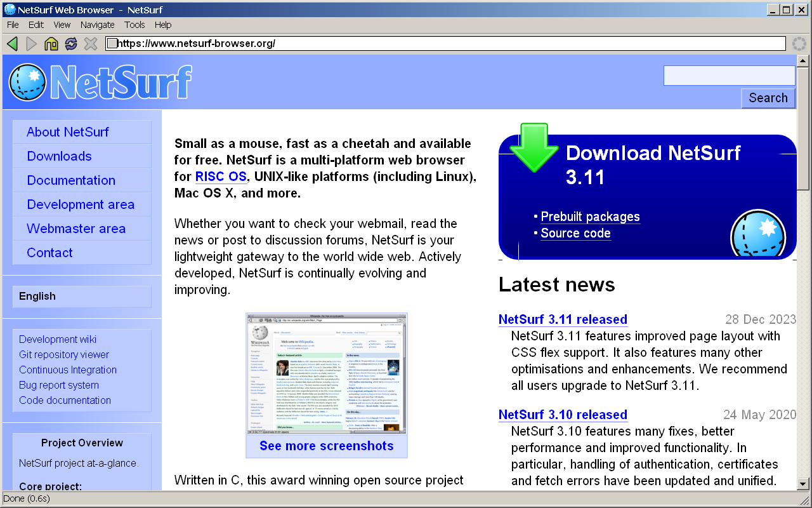This screenshot has width=812, height=508.
Task: Follow the RISC OS link
Action: (x=221, y=177)
